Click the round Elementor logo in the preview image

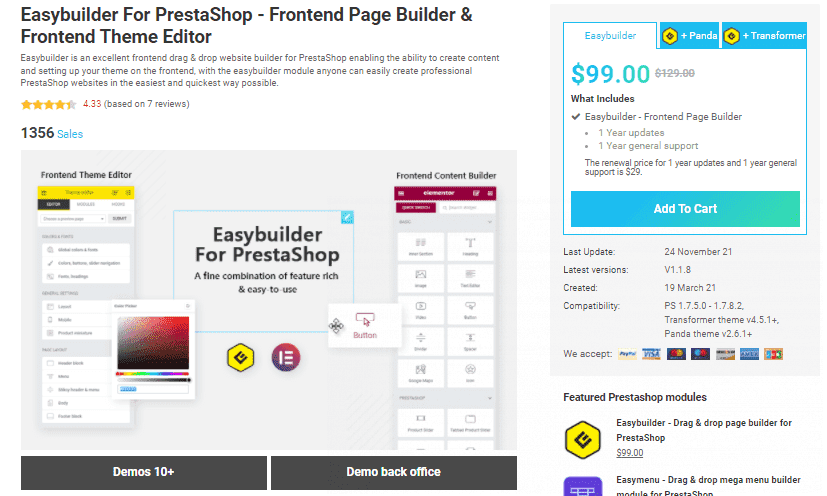tap(284, 357)
